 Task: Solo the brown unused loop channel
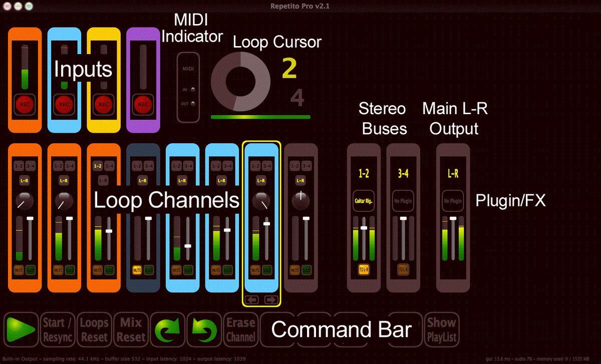(x=306, y=270)
